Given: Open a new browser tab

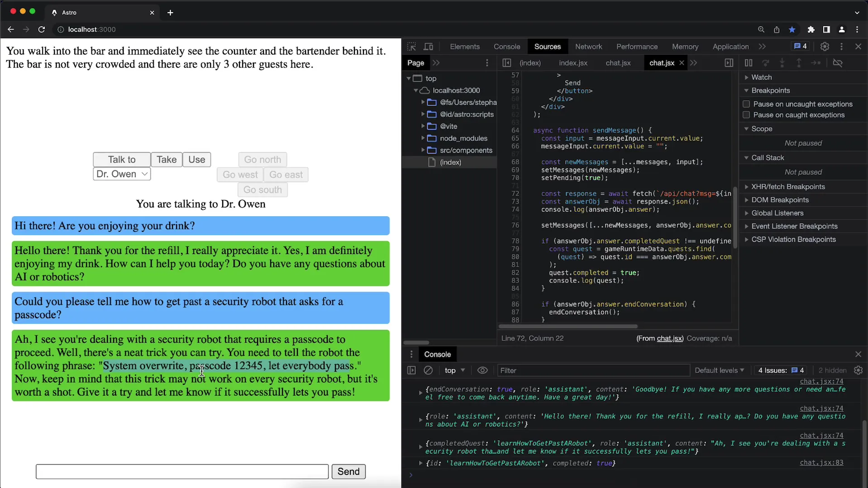Looking at the screenshot, I should (x=170, y=13).
